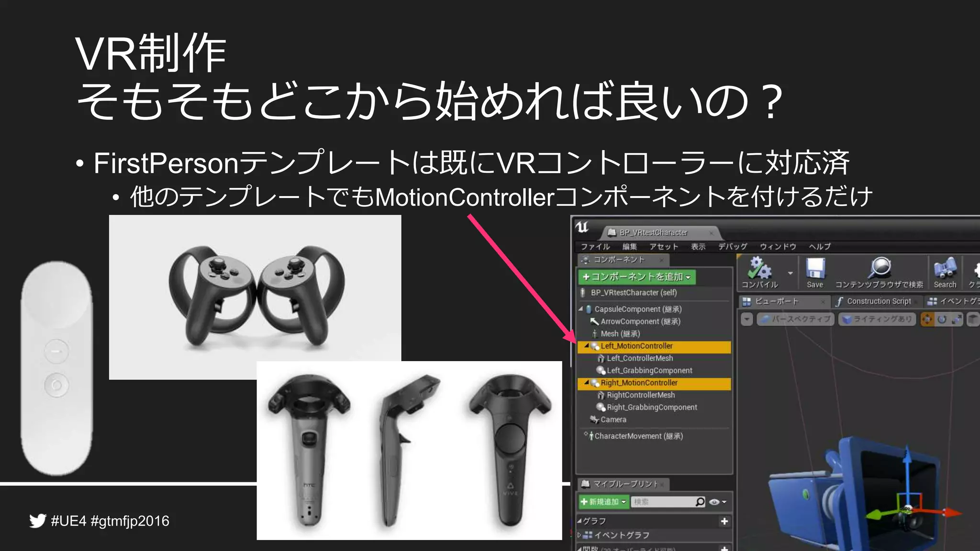Screen dimensions: 980x551
Task: Click the magnifier in My Blueprint search
Action: pyautogui.click(x=700, y=502)
